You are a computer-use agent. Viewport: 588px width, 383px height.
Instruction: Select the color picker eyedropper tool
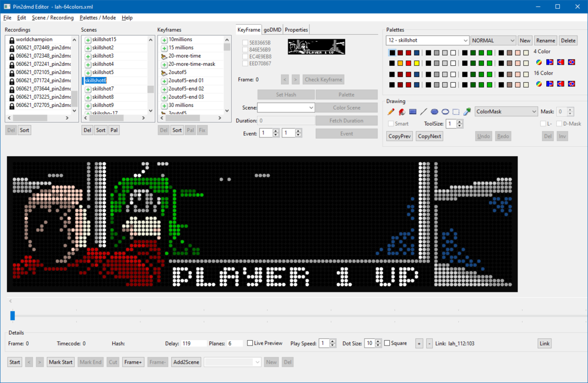(467, 112)
